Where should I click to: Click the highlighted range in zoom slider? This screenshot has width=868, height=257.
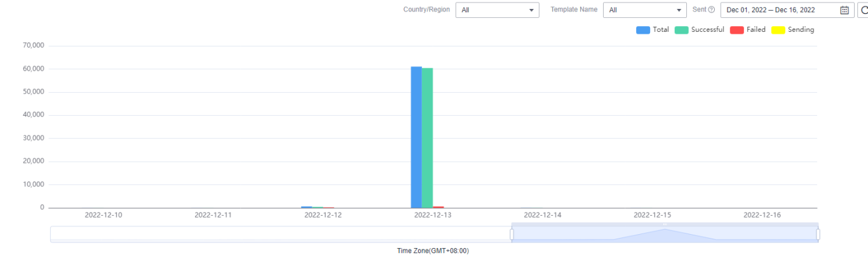[665, 234]
